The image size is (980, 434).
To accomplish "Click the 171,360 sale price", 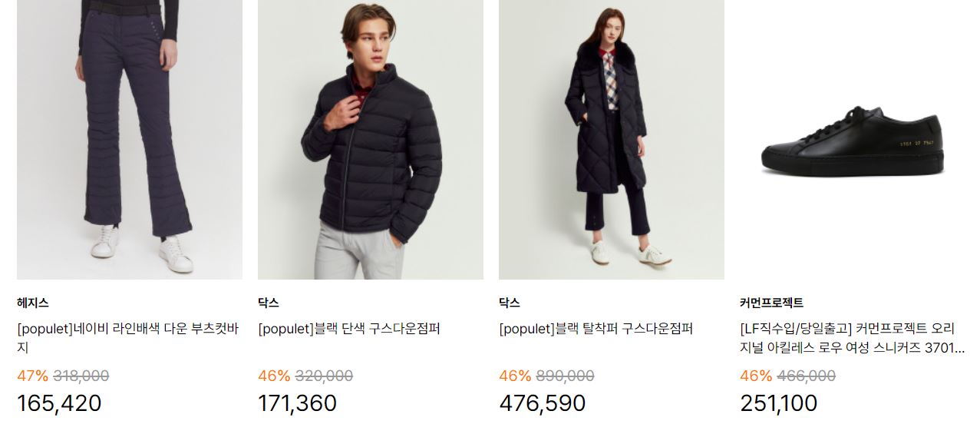I will [297, 403].
